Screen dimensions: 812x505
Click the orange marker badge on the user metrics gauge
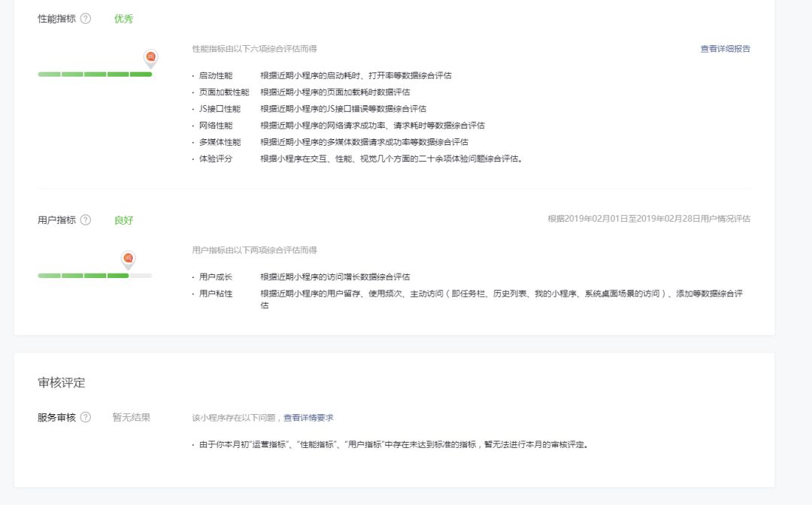127,259
